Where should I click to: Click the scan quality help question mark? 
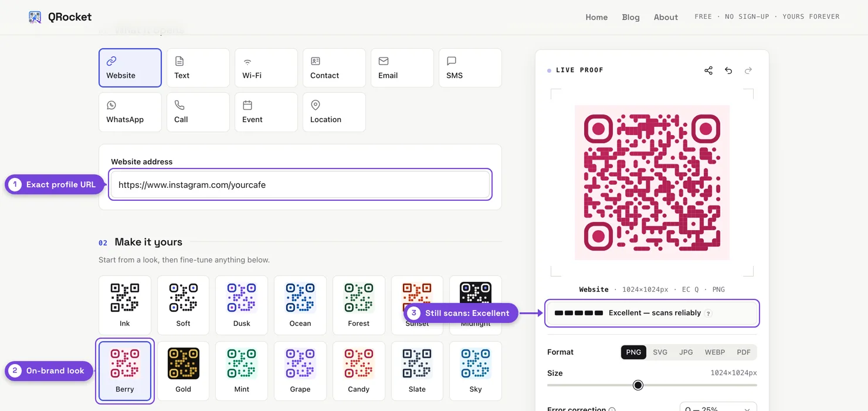708,314
